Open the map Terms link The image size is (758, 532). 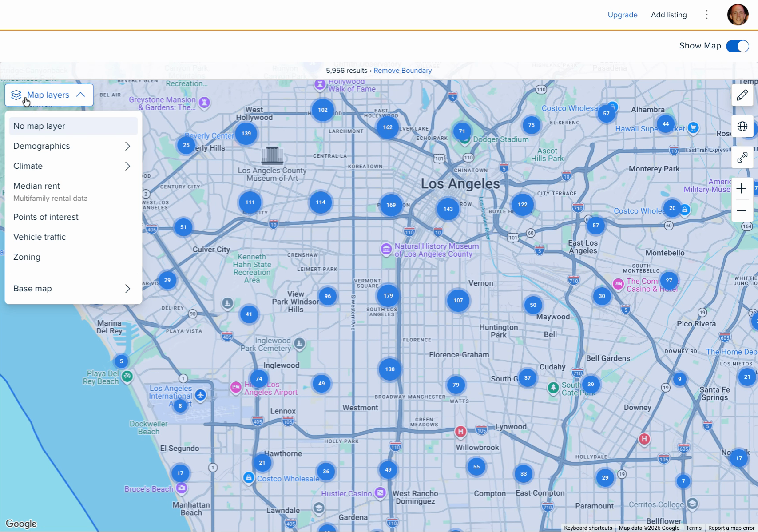pos(694,528)
